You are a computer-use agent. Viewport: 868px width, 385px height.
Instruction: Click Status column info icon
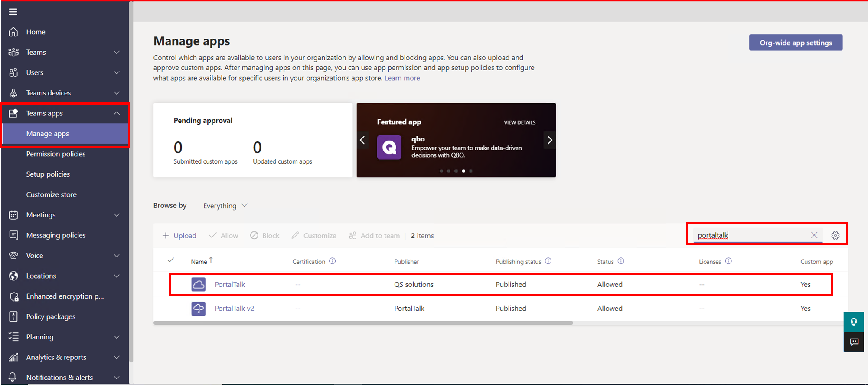click(621, 261)
